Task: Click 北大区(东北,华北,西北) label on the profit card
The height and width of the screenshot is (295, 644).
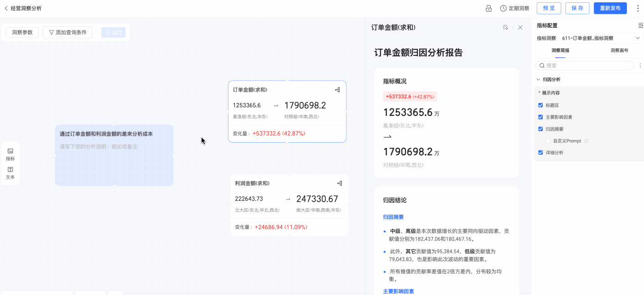Action: pos(257,210)
